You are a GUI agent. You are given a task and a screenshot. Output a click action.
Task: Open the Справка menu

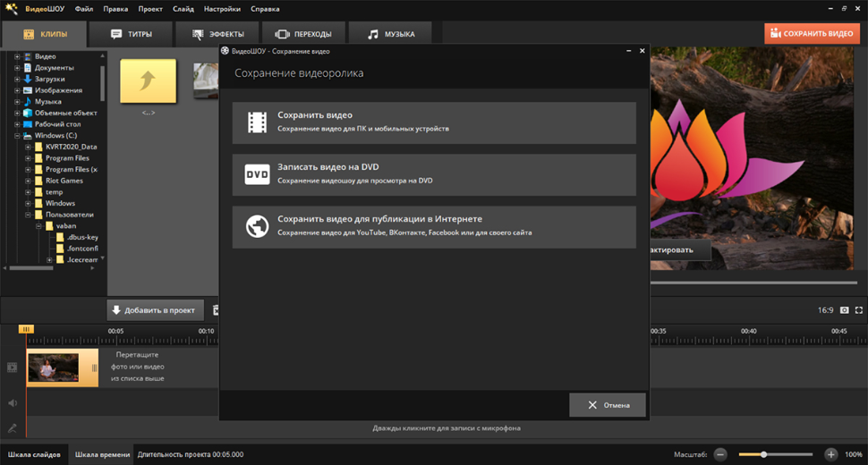pos(265,9)
